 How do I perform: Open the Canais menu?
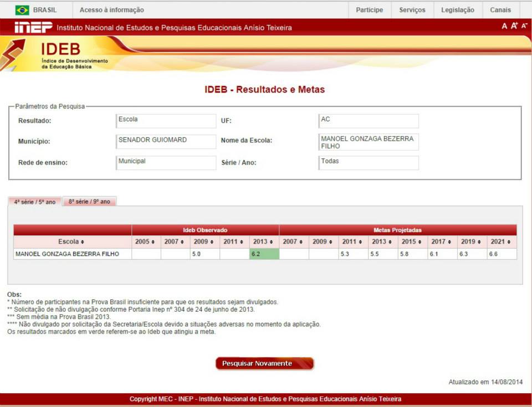coord(500,10)
